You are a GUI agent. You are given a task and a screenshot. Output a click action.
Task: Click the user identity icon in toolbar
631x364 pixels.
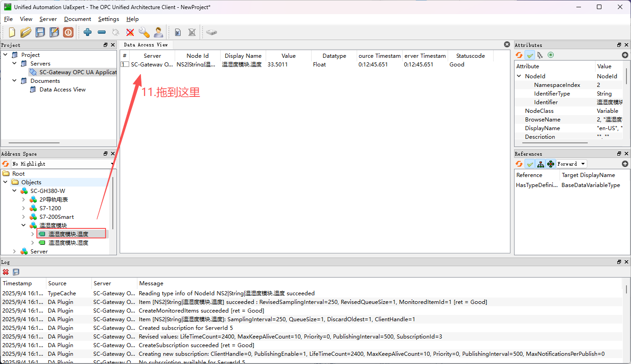point(158,32)
